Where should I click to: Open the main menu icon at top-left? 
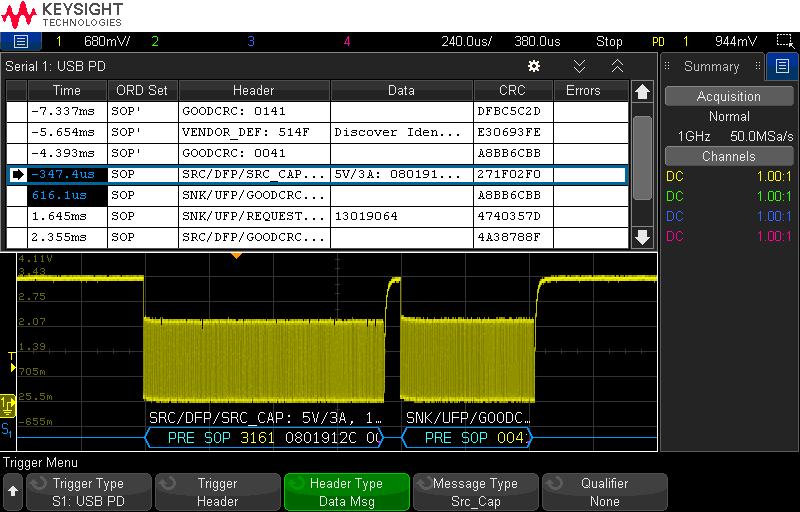point(20,42)
